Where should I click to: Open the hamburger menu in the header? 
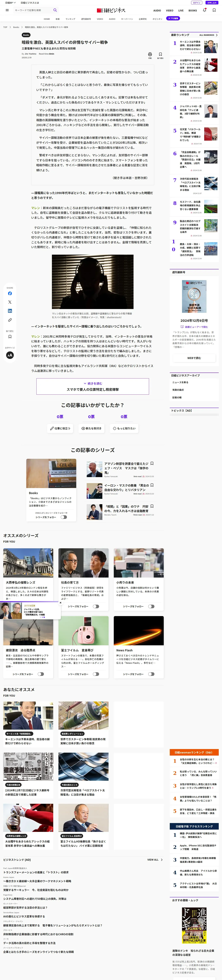coord(7,10)
